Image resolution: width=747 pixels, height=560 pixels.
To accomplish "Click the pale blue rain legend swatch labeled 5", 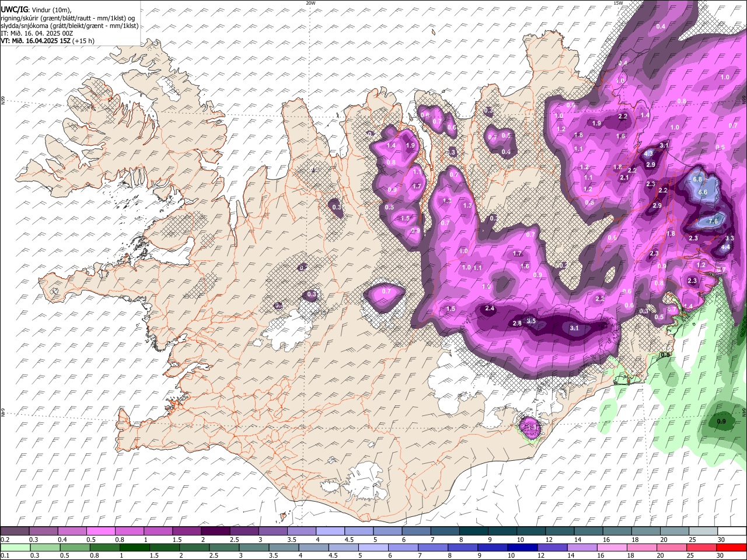I will [373, 548].
